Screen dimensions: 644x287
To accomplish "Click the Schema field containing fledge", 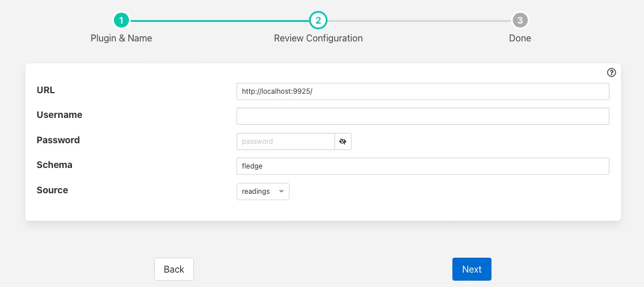I will coord(422,166).
